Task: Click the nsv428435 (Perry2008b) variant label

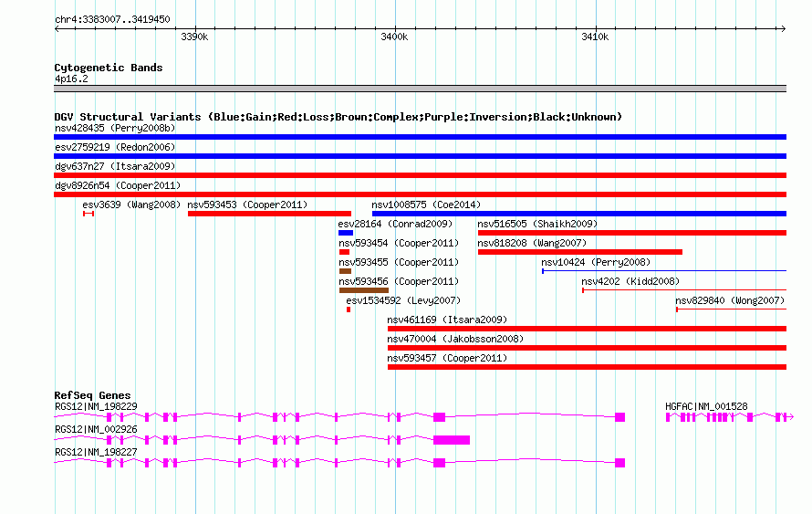Action: point(115,128)
